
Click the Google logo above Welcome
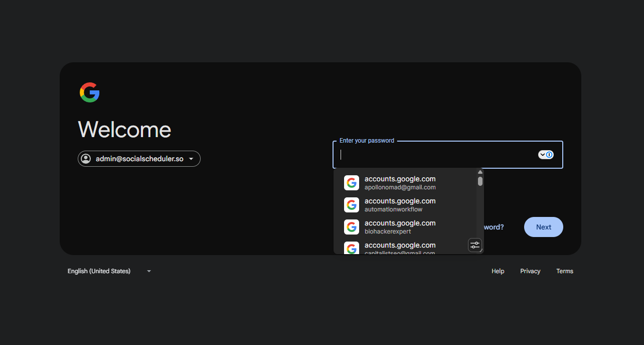click(x=90, y=92)
